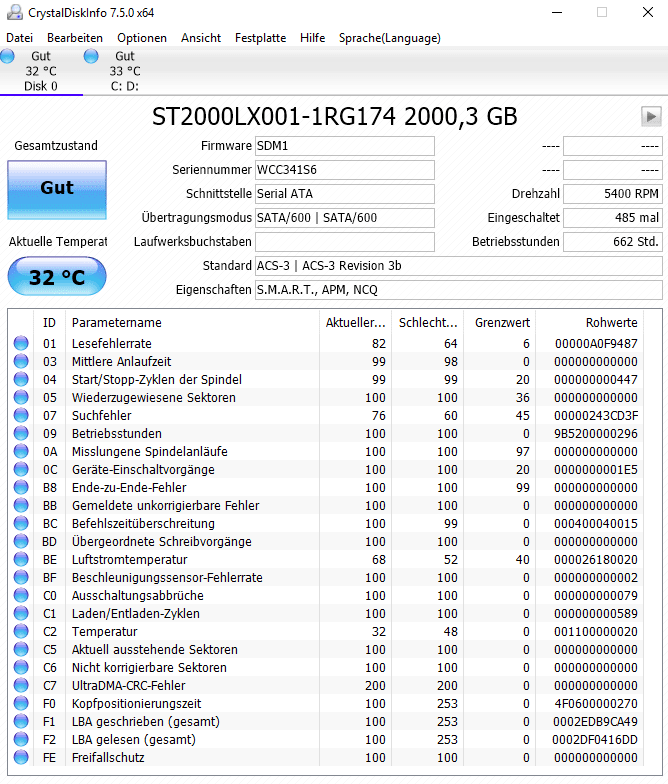The width and height of the screenshot is (668, 784).
Task: Click the next-disk arrow button
Action: [651, 116]
